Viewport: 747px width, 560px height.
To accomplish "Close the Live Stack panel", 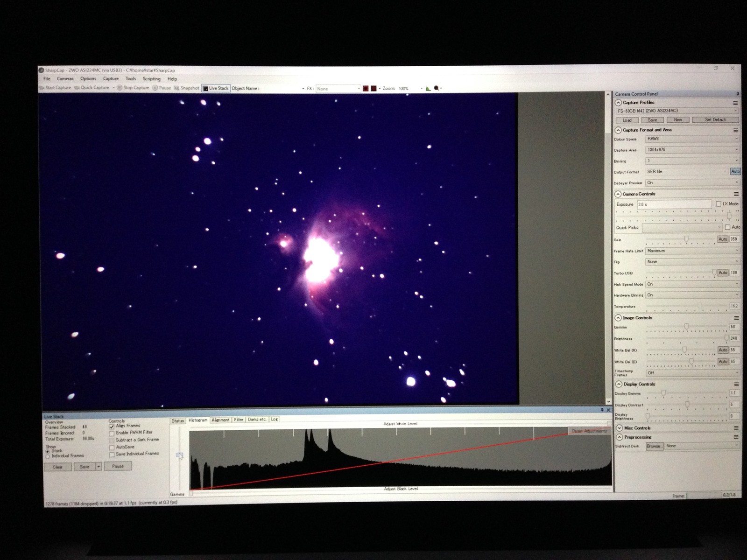I will [x=608, y=410].
